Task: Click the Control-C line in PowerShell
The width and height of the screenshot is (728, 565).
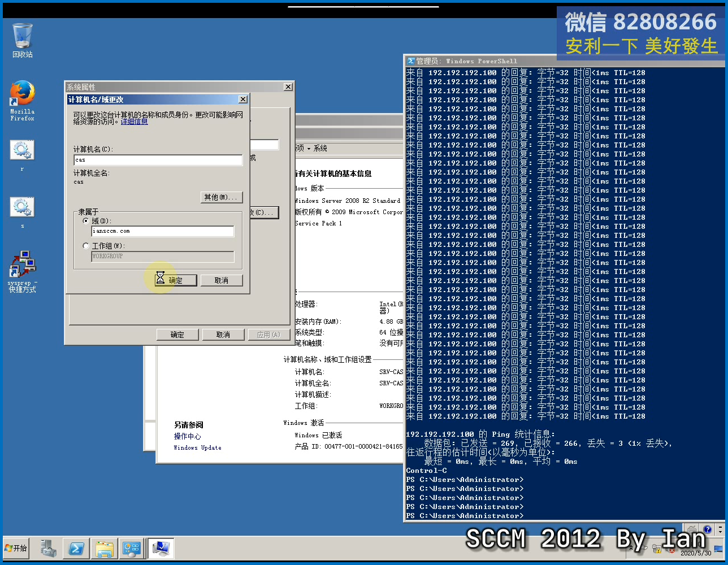Action: pyautogui.click(x=426, y=471)
